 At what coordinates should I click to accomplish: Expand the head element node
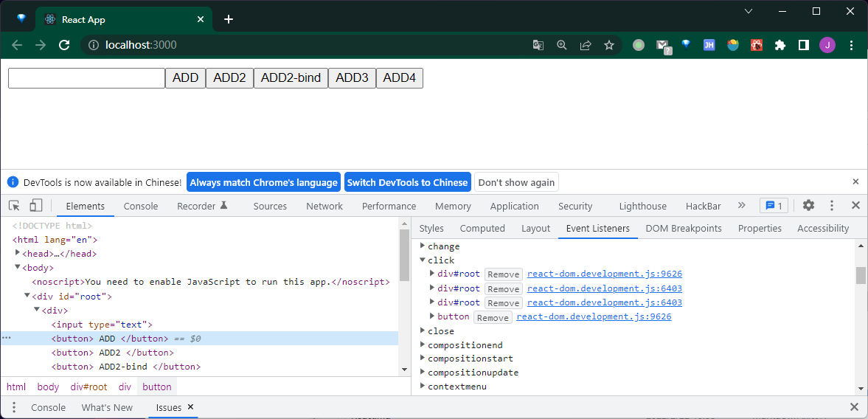click(17, 253)
